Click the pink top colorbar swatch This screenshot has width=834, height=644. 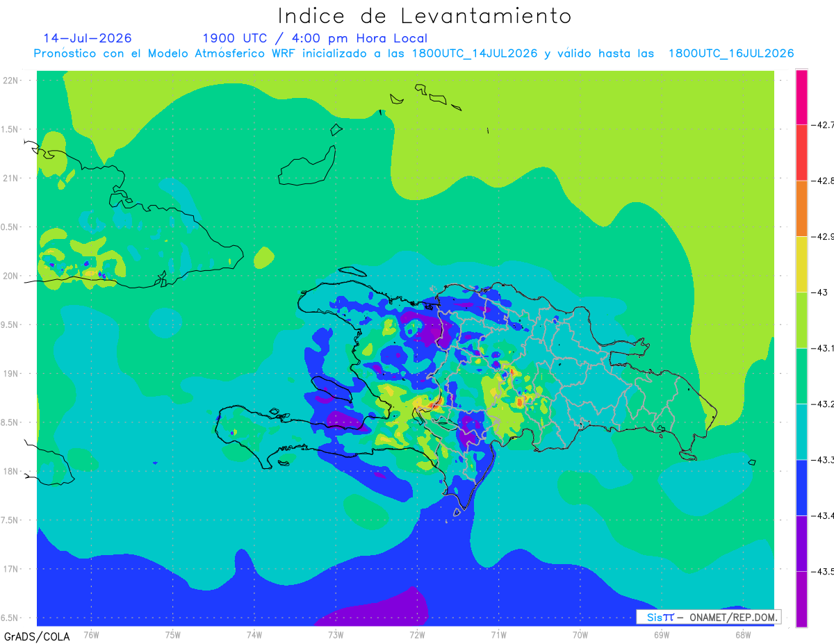(801, 97)
